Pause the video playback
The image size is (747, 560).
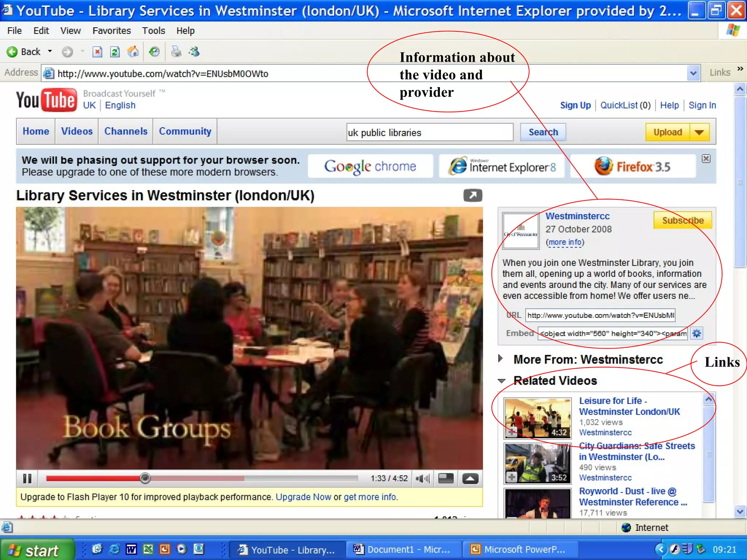coord(27,478)
